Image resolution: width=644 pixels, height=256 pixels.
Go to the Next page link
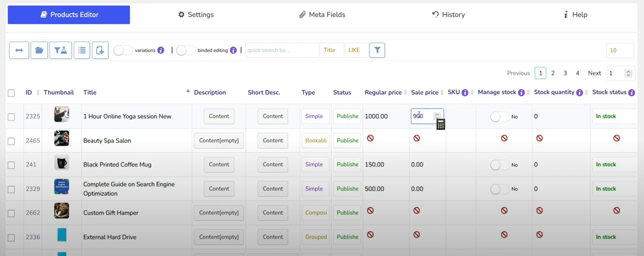pyautogui.click(x=594, y=73)
